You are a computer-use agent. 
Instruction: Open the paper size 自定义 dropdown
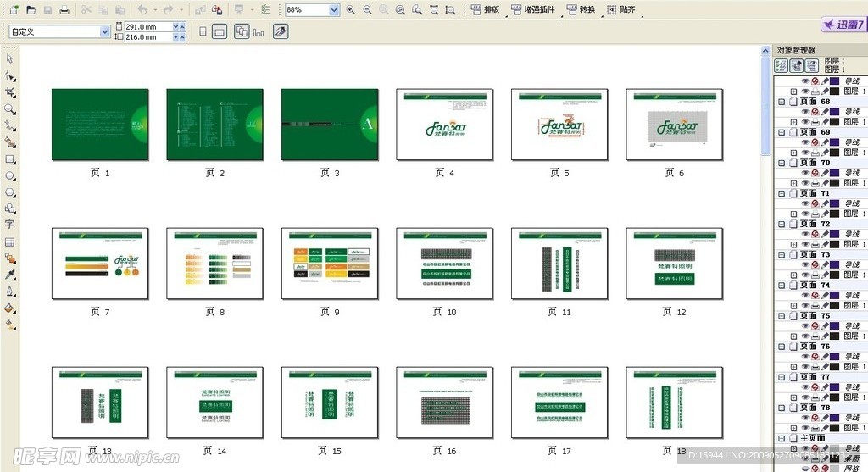tap(104, 32)
